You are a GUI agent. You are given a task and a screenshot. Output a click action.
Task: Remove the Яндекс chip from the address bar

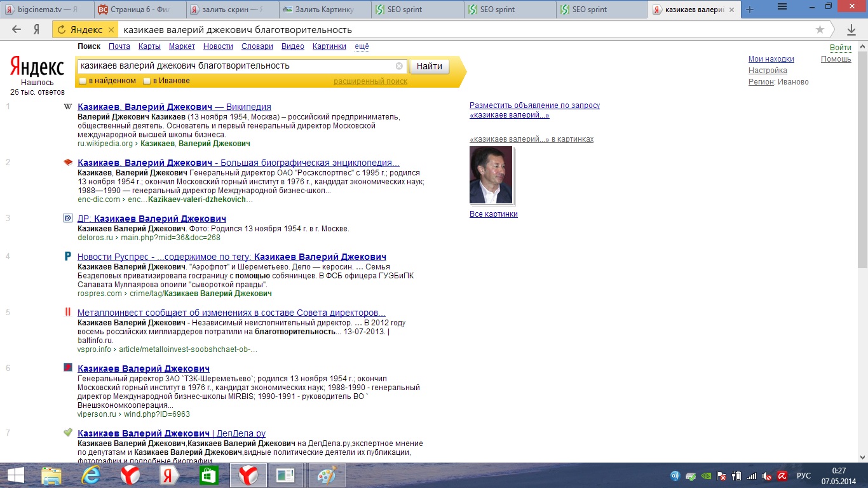[x=111, y=30]
